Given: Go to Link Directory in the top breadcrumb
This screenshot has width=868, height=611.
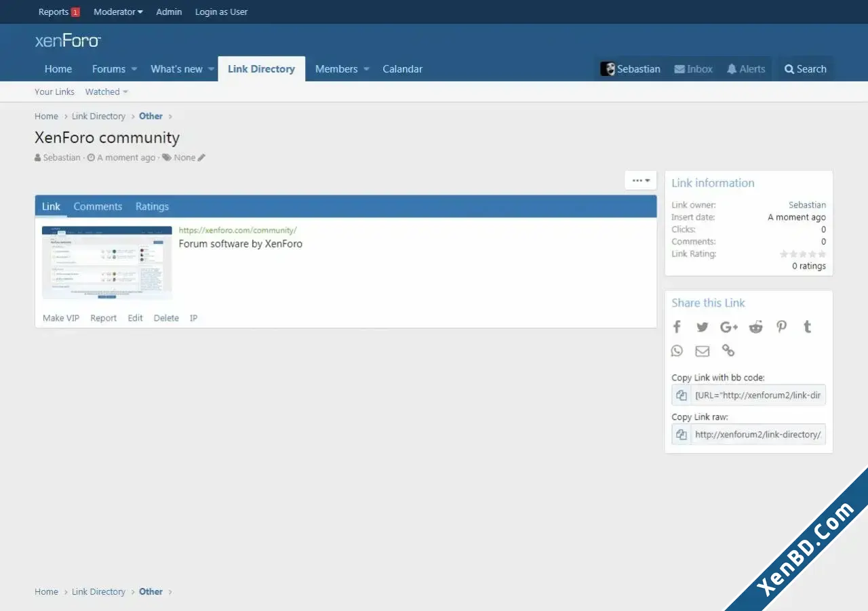Looking at the screenshot, I should 98,117.
